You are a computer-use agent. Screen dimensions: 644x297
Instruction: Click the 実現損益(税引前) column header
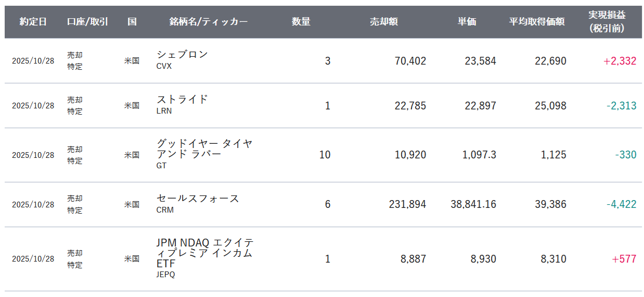coord(607,22)
